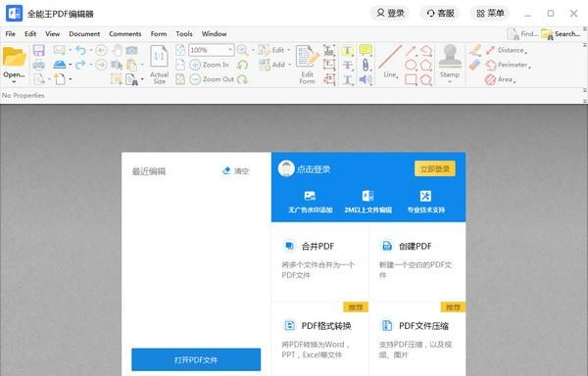The width and height of the screenshot is (588, 376).
Task: Go to next view with right circle arrow
Action: coord(101,65)
